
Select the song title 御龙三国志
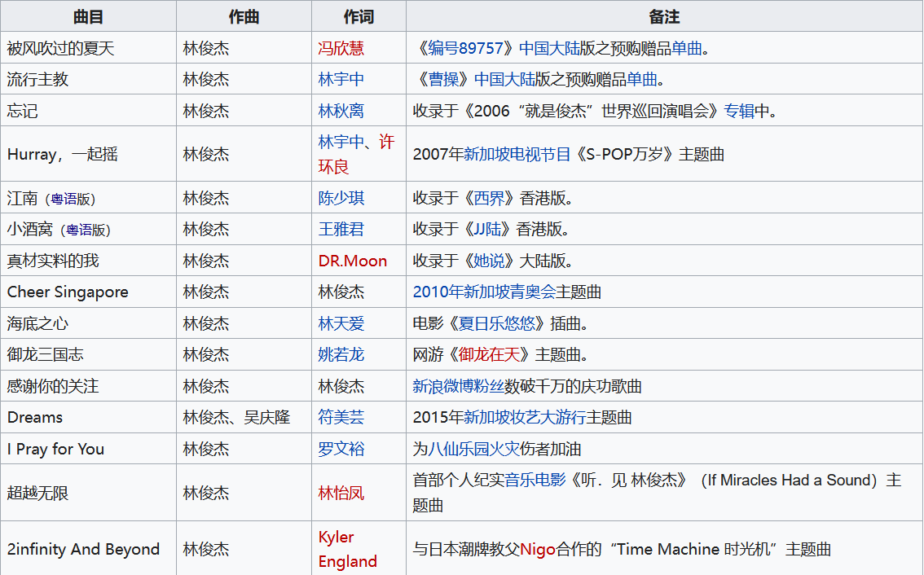tap(46, 354)
